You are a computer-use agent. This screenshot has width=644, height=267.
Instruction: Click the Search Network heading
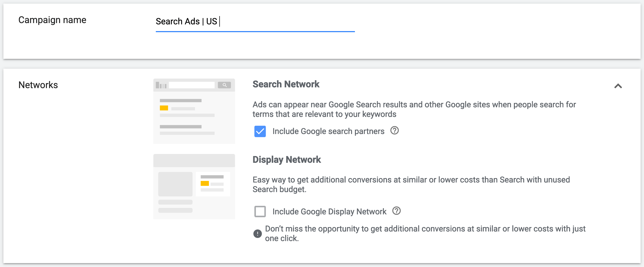click(286, 84)
